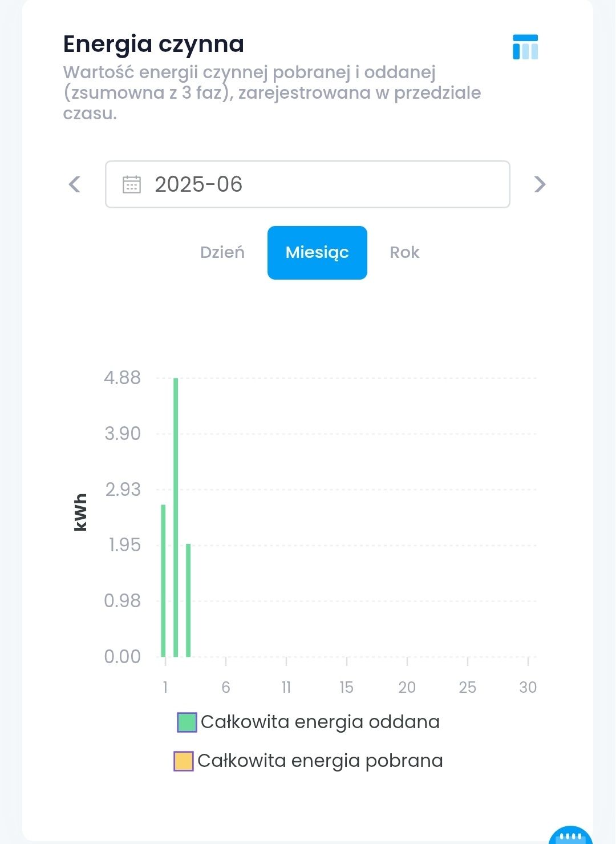Click the kWh axis title
Image resolution: width=616 pixels, height=844 pixels.
tap(80, 512)
